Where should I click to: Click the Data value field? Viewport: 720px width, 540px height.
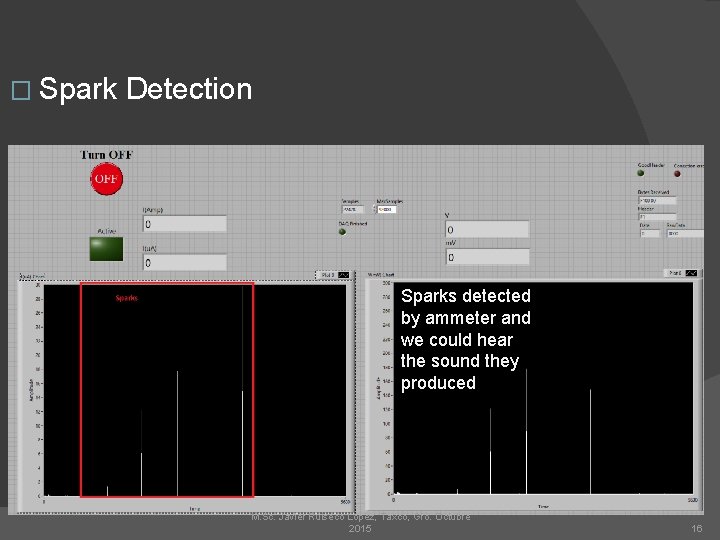649,234
